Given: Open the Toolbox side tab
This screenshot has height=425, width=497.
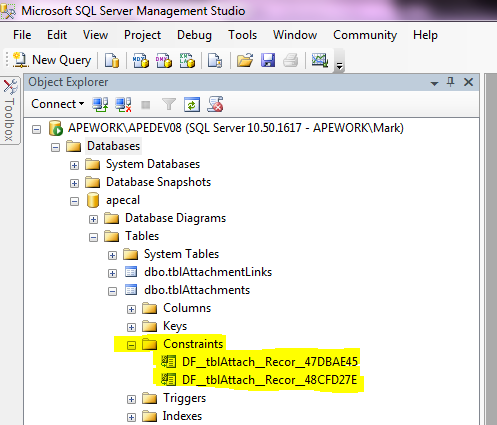Looking at the screenshot, I should click(x=10, y=110).
